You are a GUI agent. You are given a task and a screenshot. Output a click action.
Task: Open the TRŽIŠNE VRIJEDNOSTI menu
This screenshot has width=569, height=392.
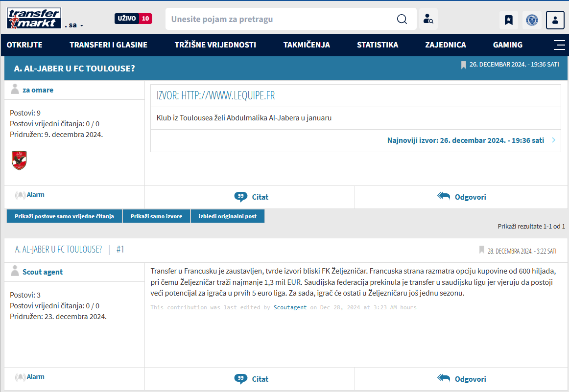point(215,45)
